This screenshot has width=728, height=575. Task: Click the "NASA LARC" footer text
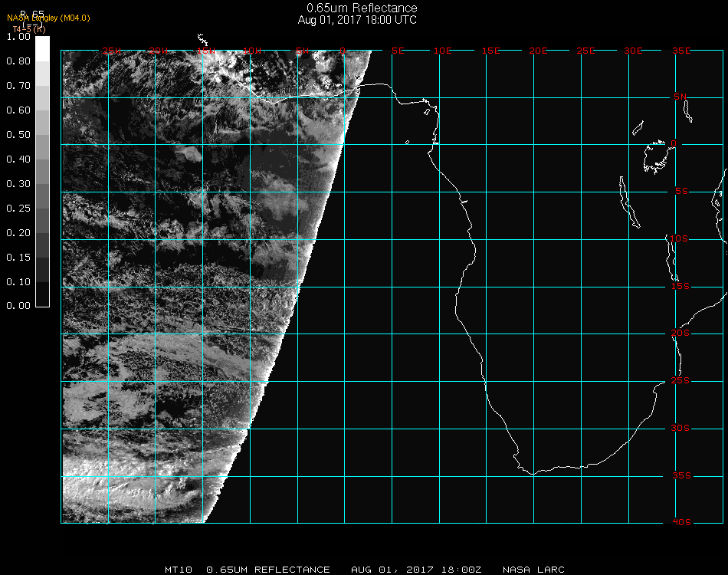click(x=533, y=570)
